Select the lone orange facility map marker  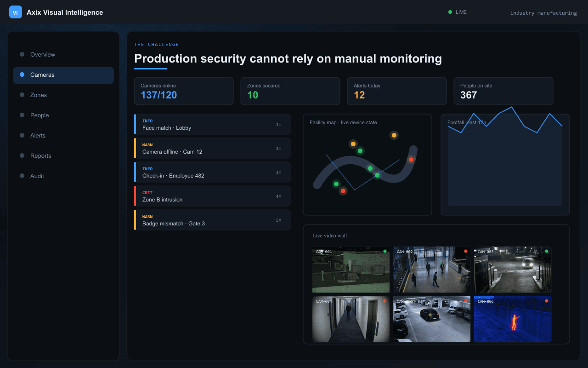tap(394, 135)
